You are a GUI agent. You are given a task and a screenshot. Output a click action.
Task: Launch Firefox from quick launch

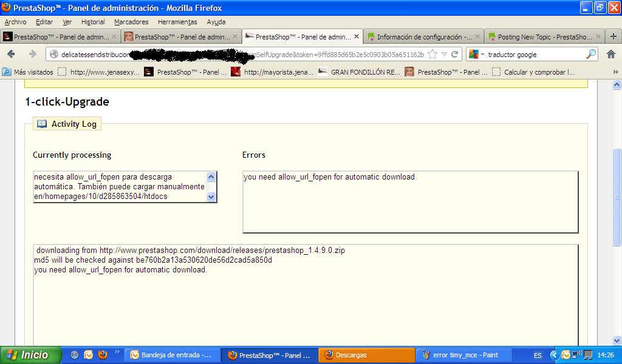[102, 354]
